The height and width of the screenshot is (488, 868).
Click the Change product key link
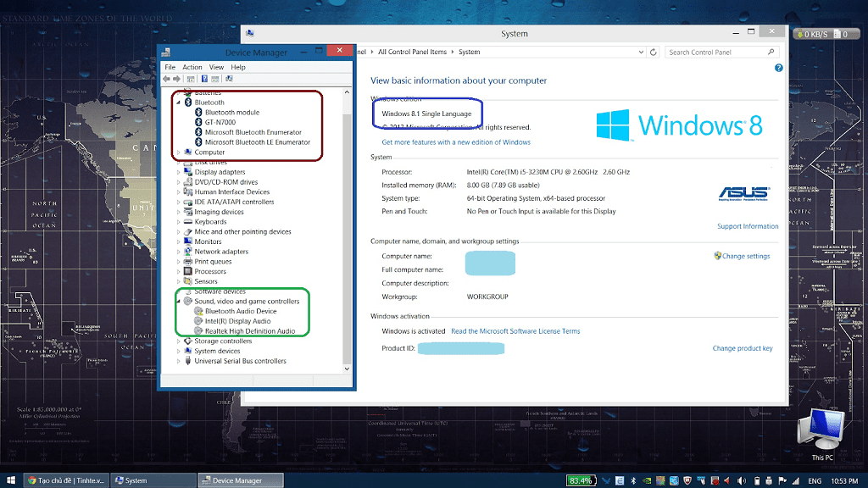click(x=743, y=348)
